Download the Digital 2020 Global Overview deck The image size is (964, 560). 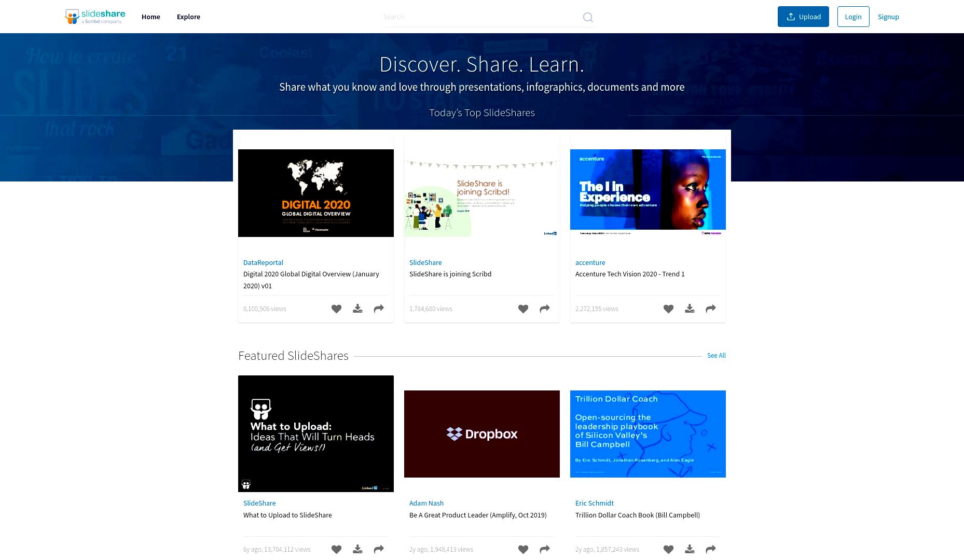[357, 309]
